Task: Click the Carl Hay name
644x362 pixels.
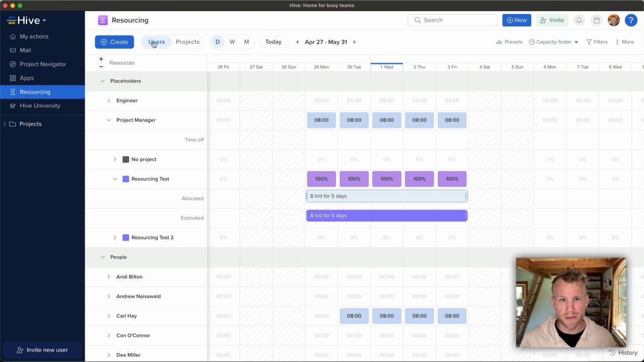Action: coord(126,316)
